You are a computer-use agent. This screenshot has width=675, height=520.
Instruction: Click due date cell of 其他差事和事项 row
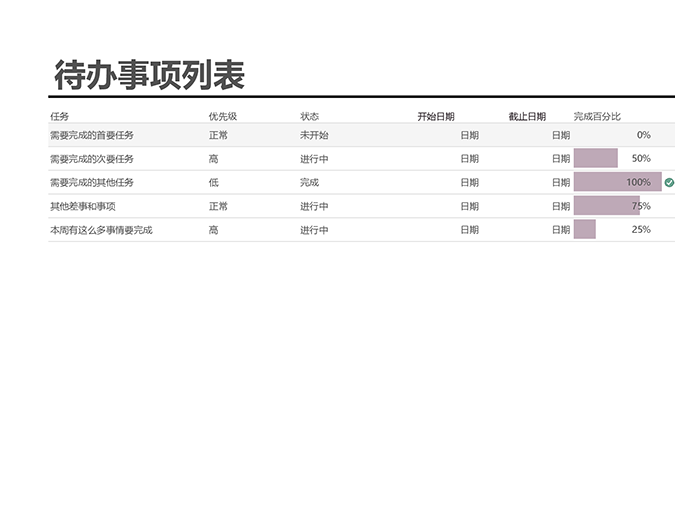tap(561, 206)
